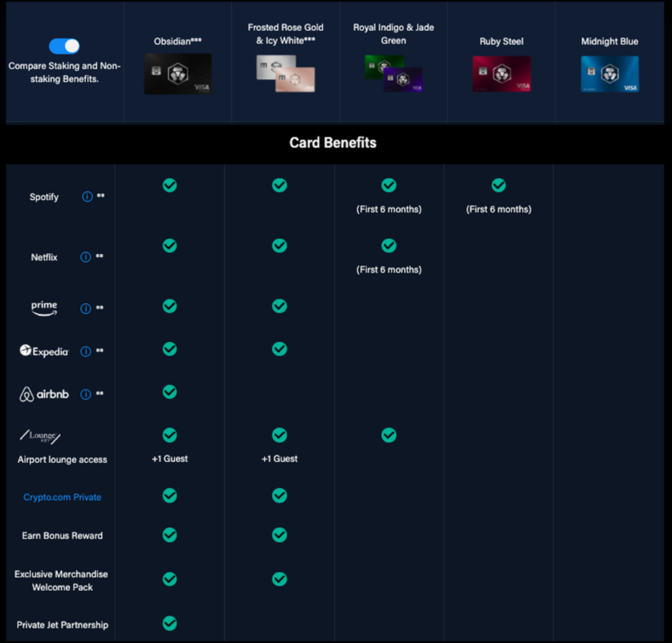672x643 pixels.
Task: Click the lounge access checkmark under Royal Indigo
Action: [389, 435]
